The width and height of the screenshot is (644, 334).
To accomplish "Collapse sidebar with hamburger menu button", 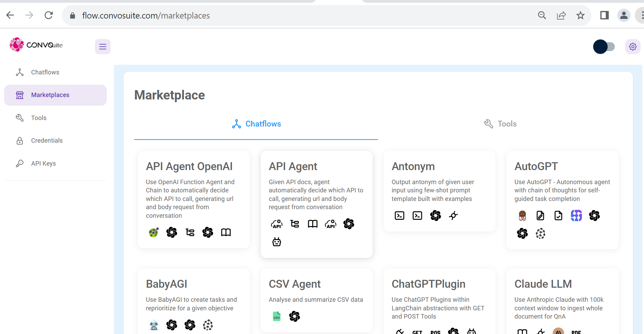I will pyautogui.click(x=103, y=47).
